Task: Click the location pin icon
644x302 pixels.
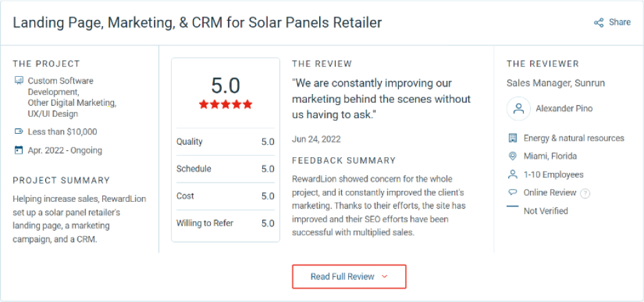Action: click(x=512, y=156)
